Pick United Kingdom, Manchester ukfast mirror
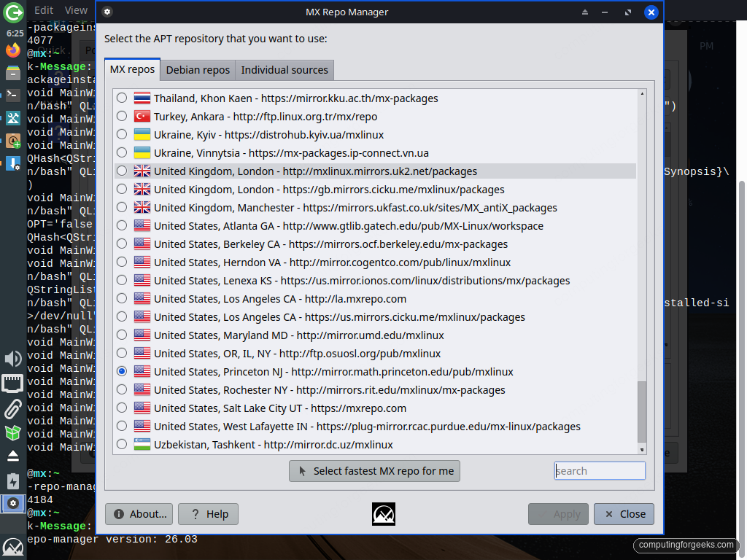The width and height of the screenshot is (747, 560). click(x=122, y=207)
